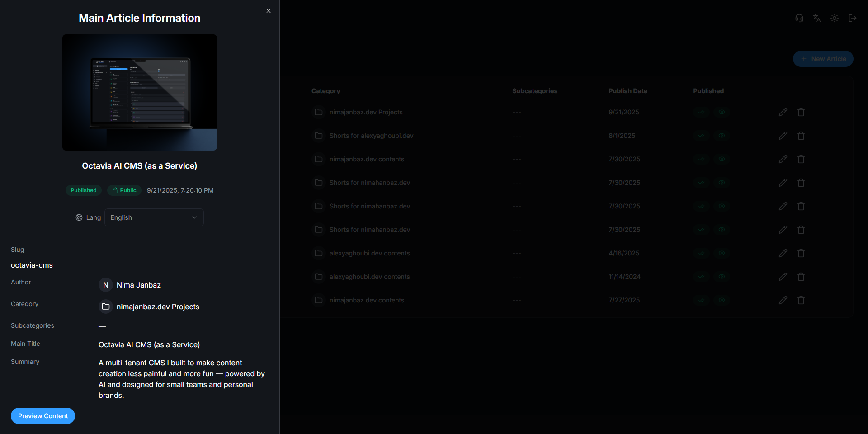Click the New Article button
This screenshot has width=868, height=434.
[823, 59]
